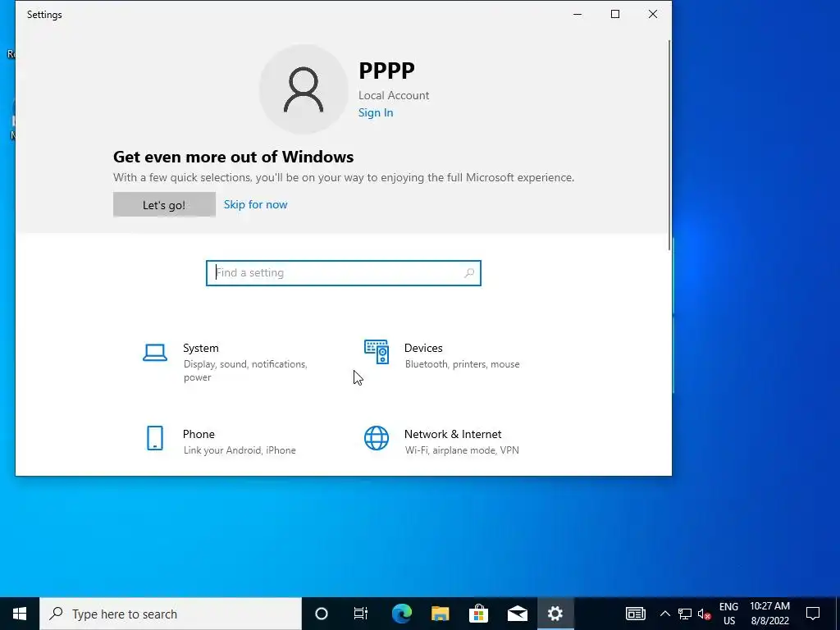Click the Settings gear on taskbar
Viewport: 840px width, 630px height.
pyautogui.click(x=555, y=614)
